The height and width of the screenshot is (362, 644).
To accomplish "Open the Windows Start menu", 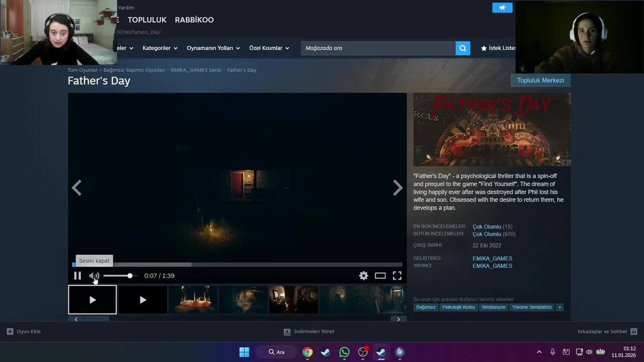I will [x=244, y=352].
